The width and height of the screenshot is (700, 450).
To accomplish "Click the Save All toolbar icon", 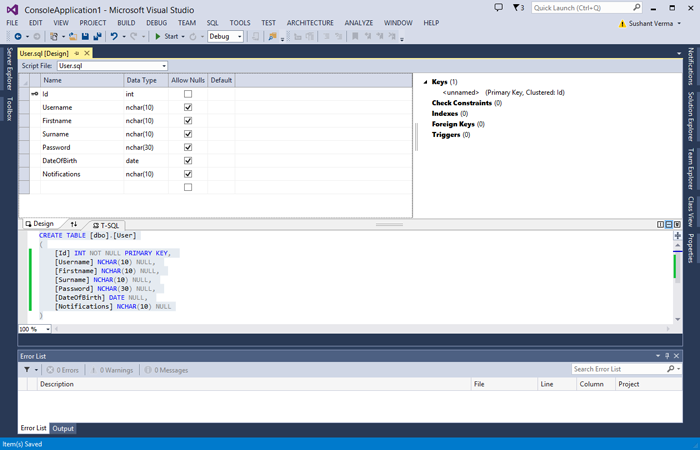I will (96, 36).
